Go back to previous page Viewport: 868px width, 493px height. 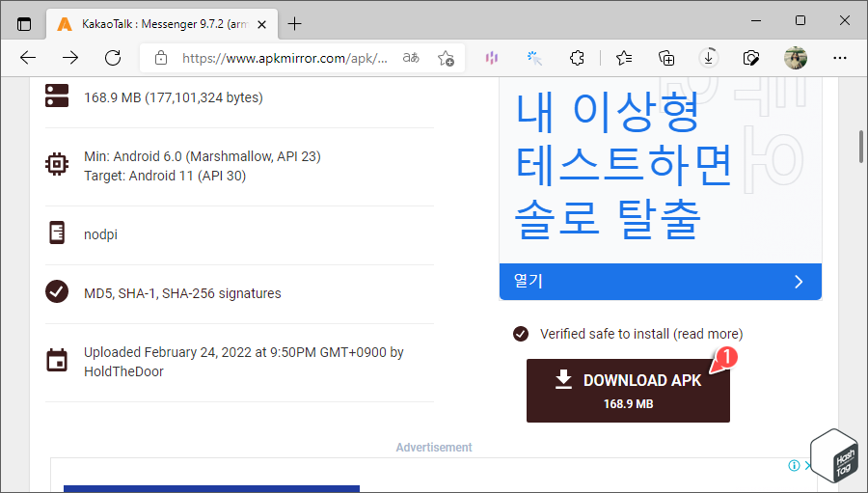tap(28, 58)
